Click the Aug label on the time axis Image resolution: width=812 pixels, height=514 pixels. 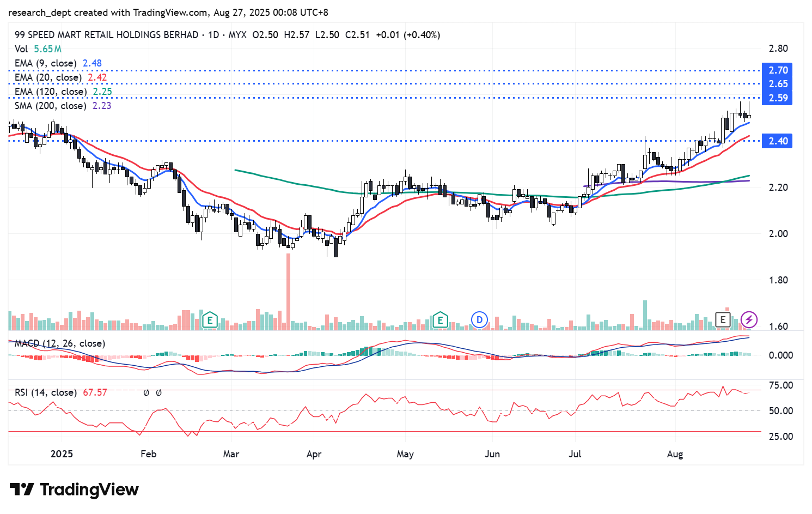coord(675,454)
